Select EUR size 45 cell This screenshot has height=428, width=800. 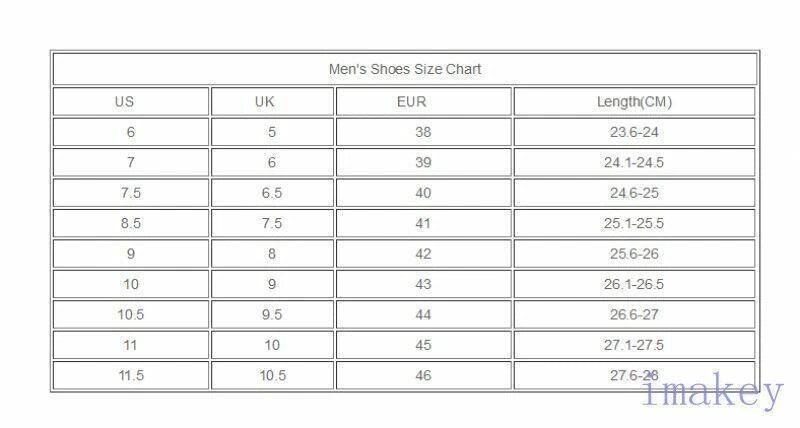(x=423, y=345)
